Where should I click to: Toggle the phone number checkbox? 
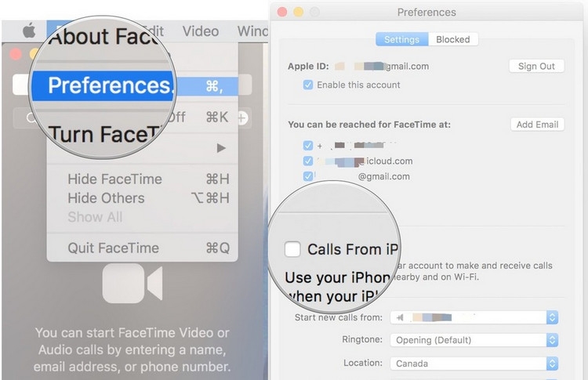click(308, 146)
